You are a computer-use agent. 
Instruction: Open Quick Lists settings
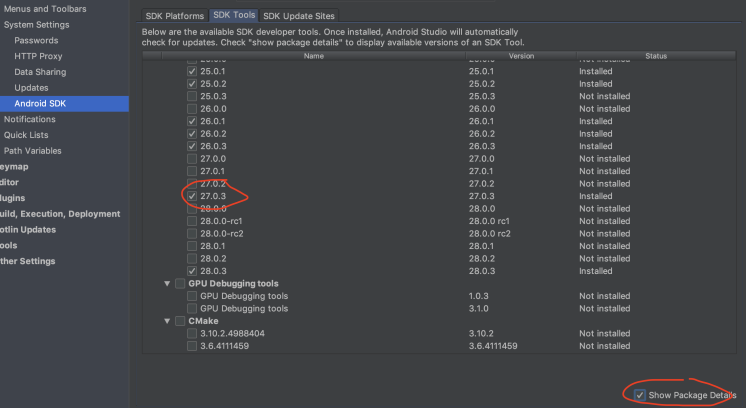26,135
